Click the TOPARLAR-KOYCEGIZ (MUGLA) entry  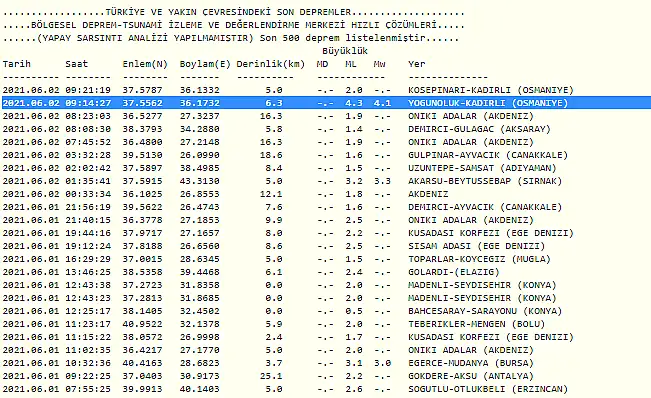[x=479, y=259]
